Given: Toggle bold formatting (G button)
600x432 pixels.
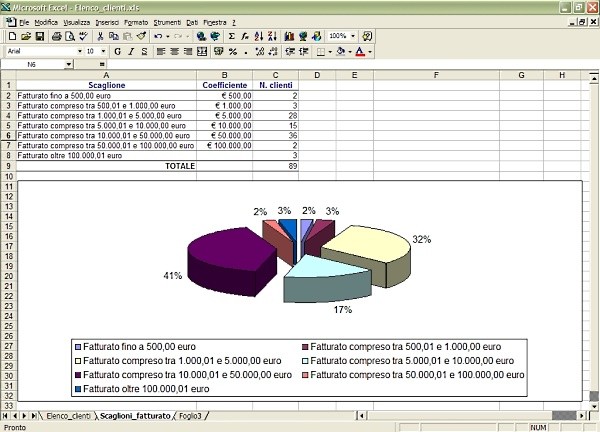Looking at the screenshot, I should point(117,51).
